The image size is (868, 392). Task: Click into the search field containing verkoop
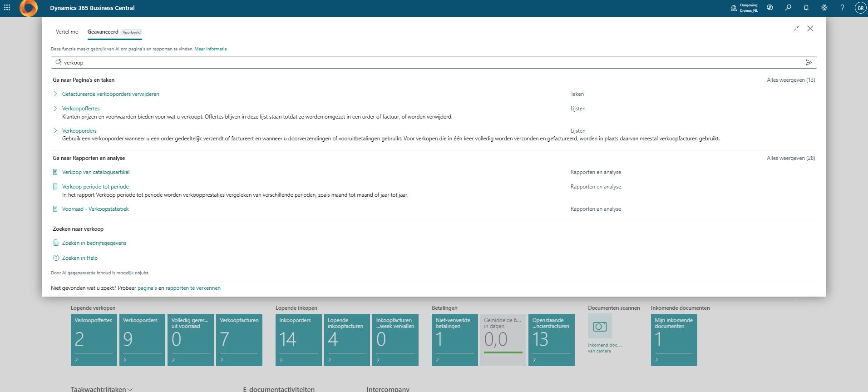pyautogui.click(x=409, y=63)
